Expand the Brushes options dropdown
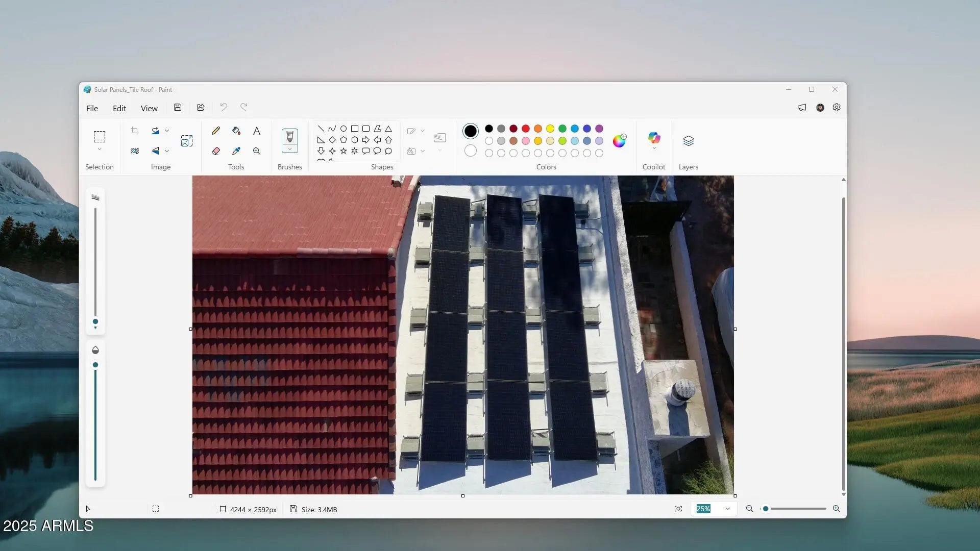The width and height of the screenshot is (980, 551). point(290,149)
